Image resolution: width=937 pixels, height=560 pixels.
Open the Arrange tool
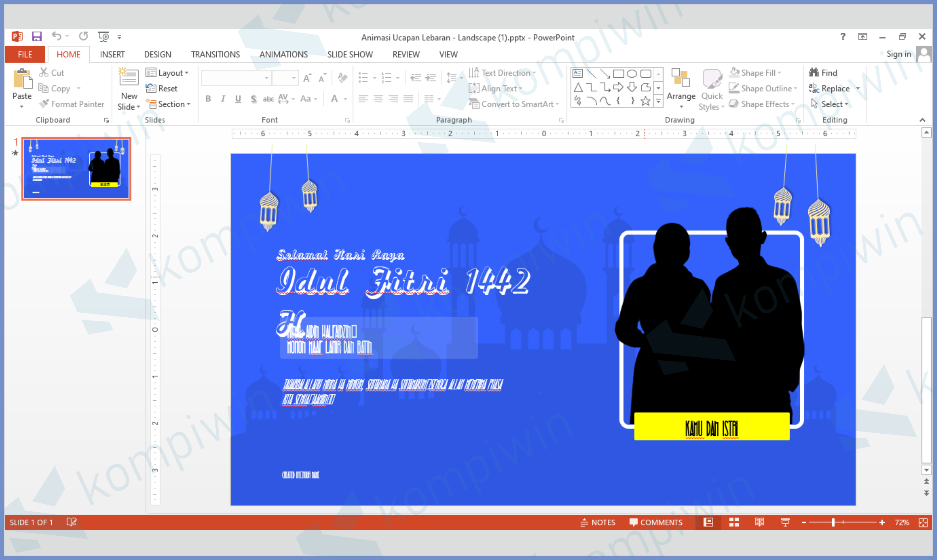tap(681, 89)
